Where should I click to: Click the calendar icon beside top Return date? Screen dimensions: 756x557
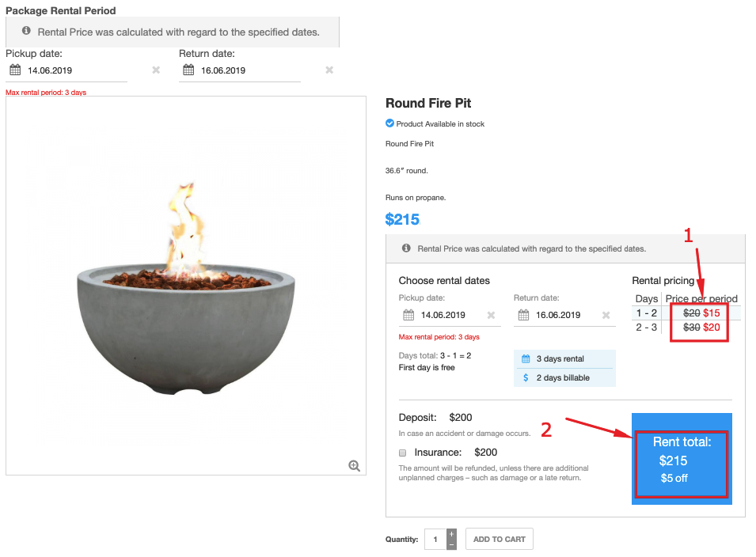[188, 70]
